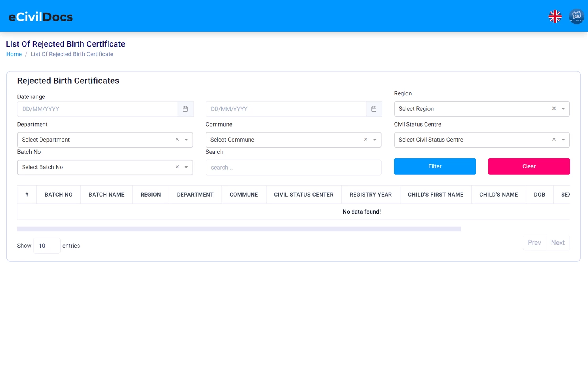Image resolution: width=588 pixels, height=365 pixels.
Task: Open the calendar picker for the end date
Action: click(374, 109)
